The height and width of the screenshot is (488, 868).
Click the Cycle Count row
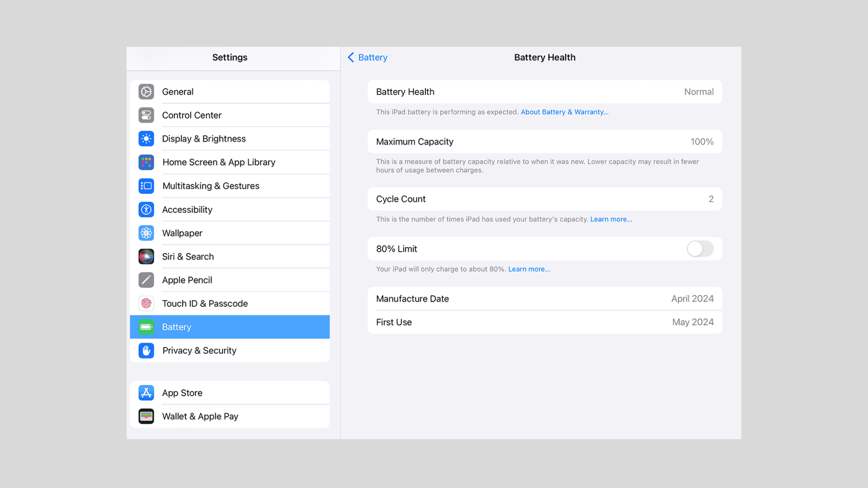click(x=545, y=199)
